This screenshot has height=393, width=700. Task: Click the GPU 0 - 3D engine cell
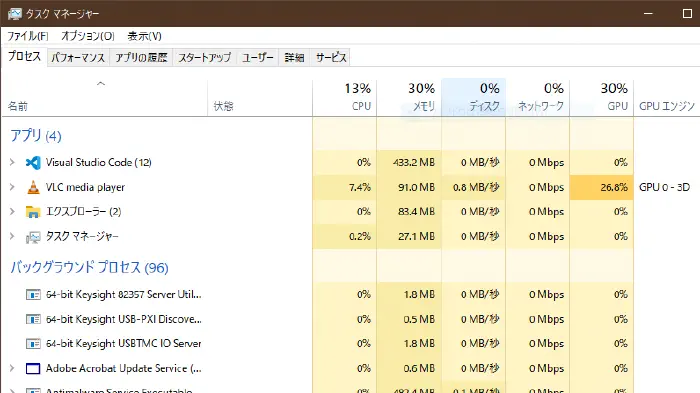[664, 187]
